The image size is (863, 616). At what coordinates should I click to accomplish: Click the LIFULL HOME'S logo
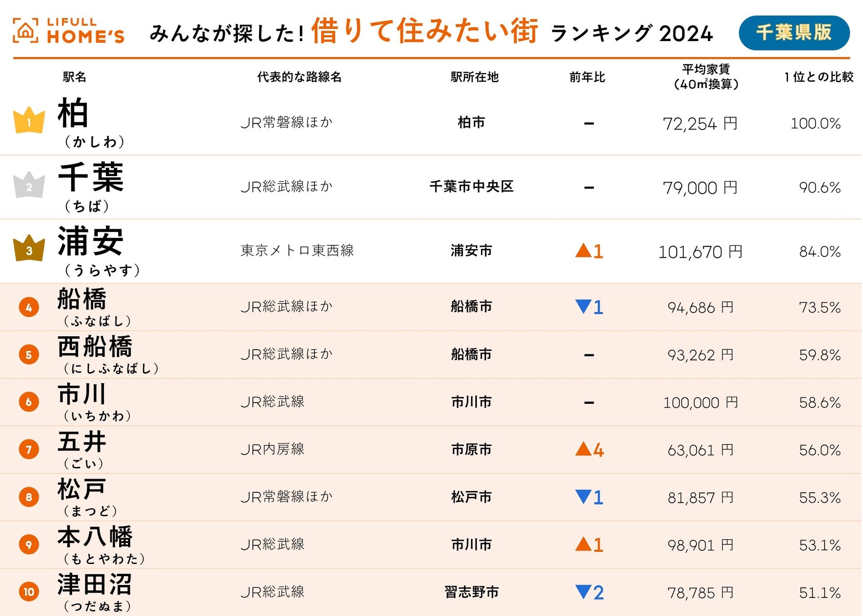point(68,31)
